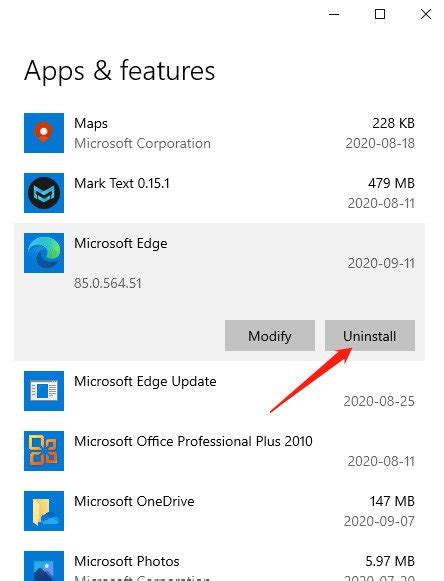Click the 228 KB size value
This screenshot has width=444, height=581.
pyautogui.click(x=393, y=123)
